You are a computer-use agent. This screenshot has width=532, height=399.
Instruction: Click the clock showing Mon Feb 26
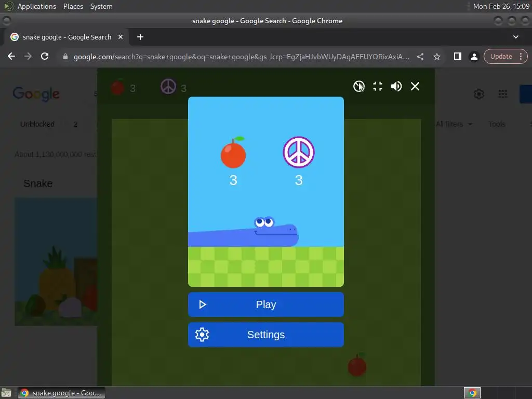(x=501, y=6)
